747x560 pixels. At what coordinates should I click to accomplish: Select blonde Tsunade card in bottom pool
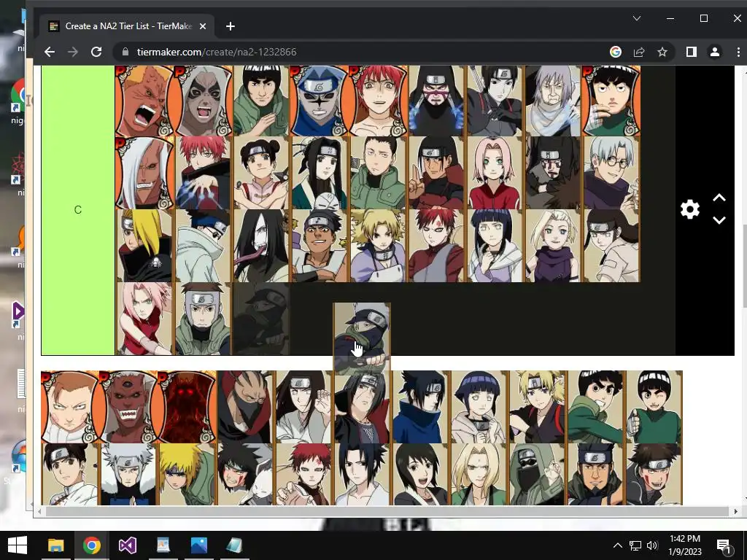(x=479, y=474)
